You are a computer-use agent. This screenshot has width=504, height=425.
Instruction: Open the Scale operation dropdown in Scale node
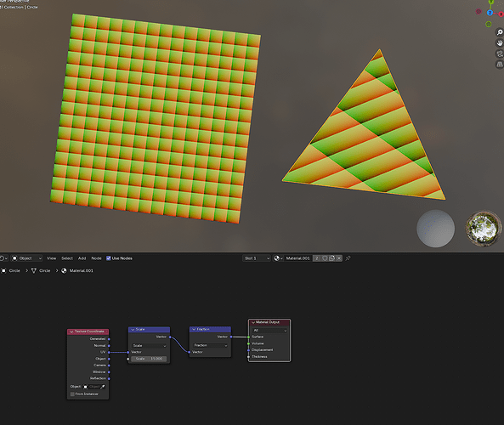pos(149,346)
